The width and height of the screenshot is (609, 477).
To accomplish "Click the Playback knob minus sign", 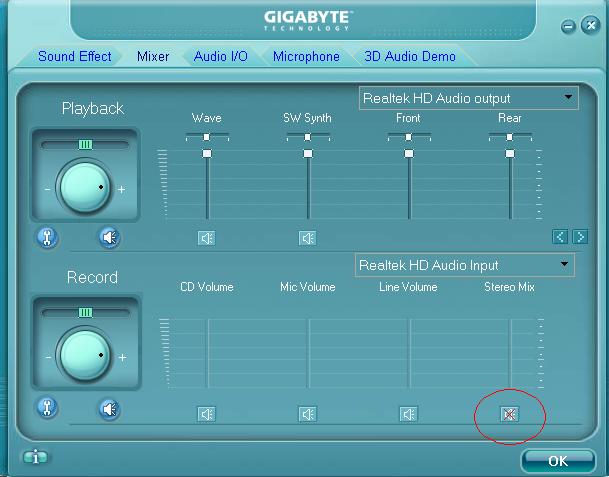I will coord(47,190).
